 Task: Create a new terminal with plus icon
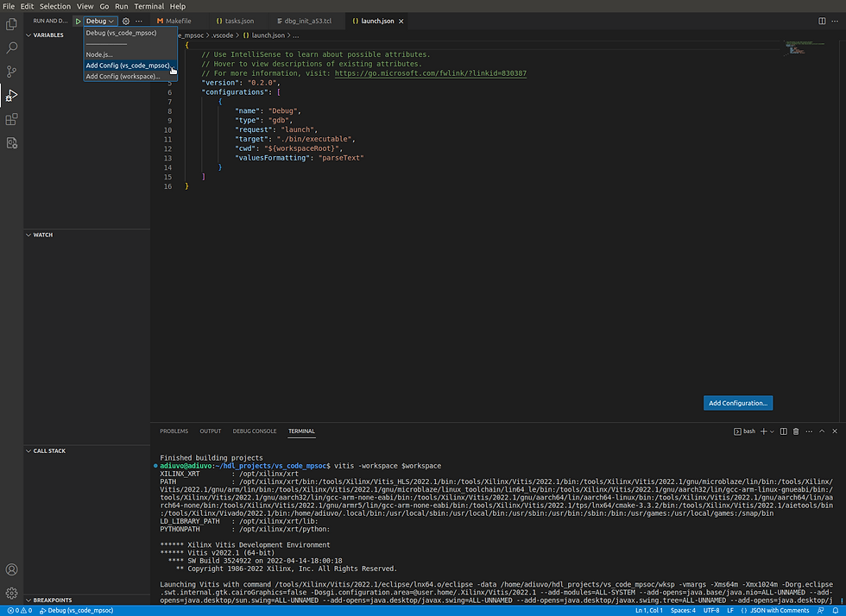click(763, 431)
